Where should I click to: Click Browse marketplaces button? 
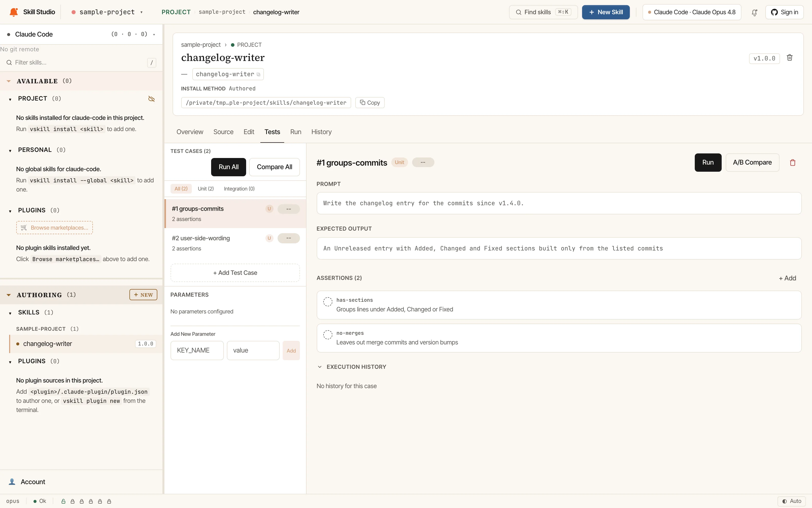coord(54,228)
